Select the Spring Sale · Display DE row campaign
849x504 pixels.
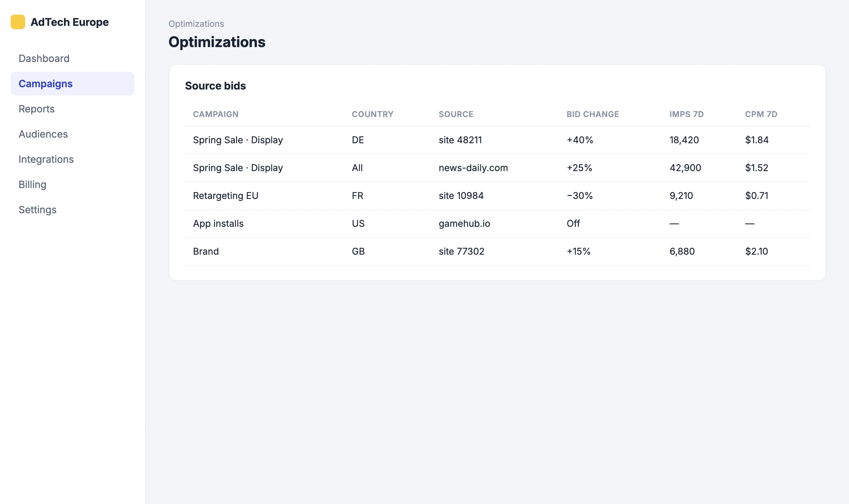[238, 140]
